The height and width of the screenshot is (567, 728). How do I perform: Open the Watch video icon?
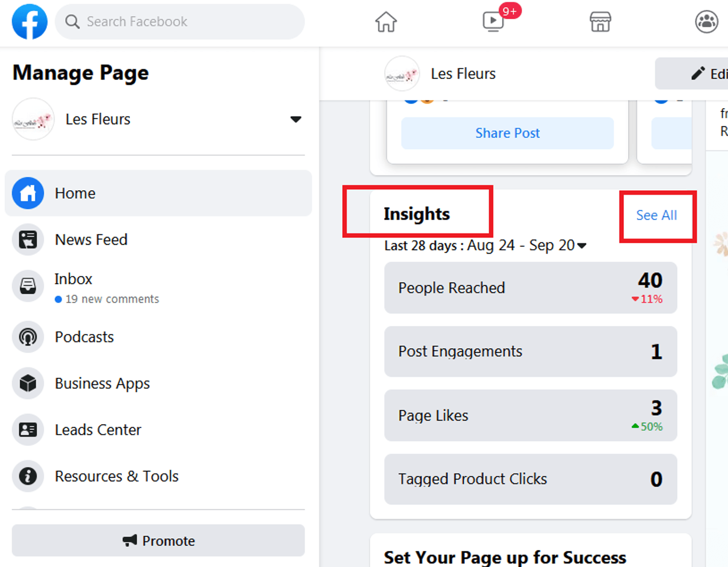pos(493,22)
